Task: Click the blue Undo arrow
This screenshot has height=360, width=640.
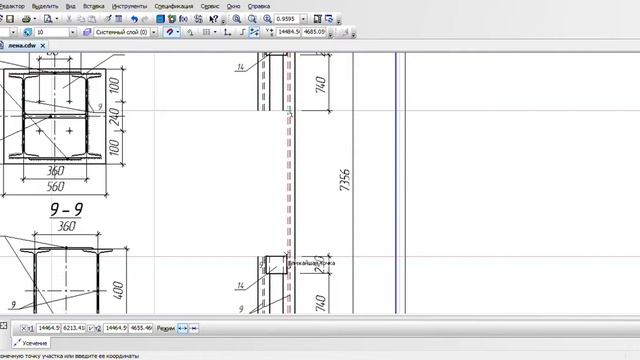Action: pyautogui.click(x=134, y=19)
